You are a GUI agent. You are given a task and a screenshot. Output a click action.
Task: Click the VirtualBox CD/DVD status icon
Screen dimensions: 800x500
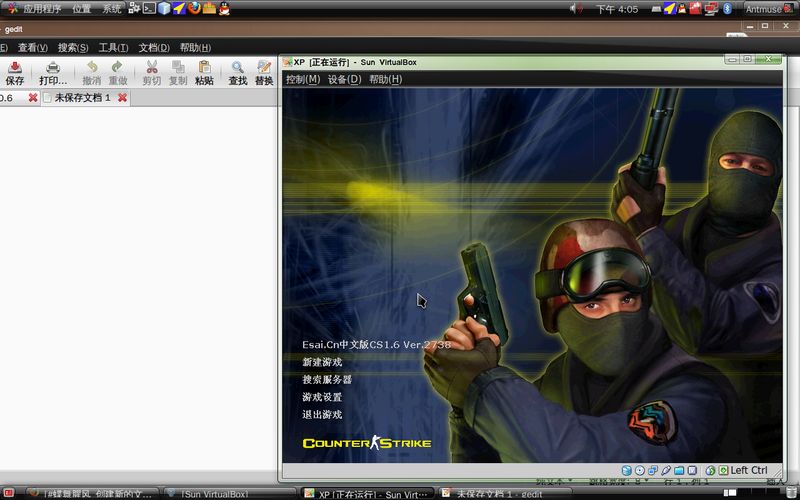(x=639, y=470)
